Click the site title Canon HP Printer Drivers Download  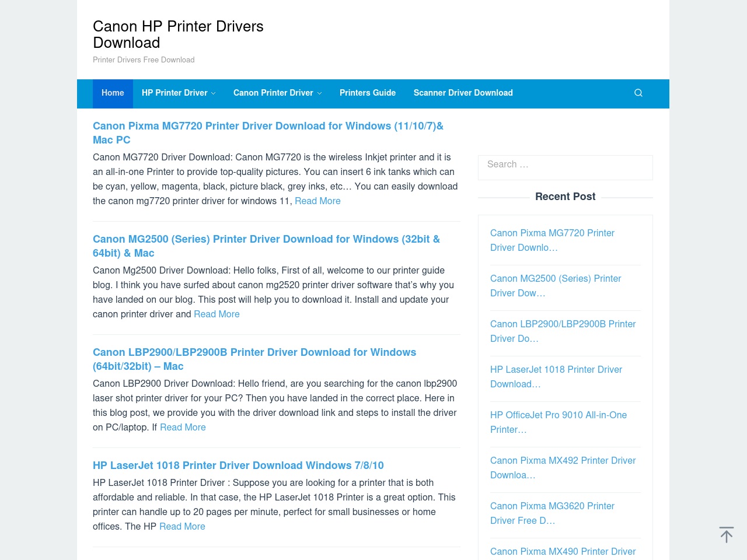178,34
